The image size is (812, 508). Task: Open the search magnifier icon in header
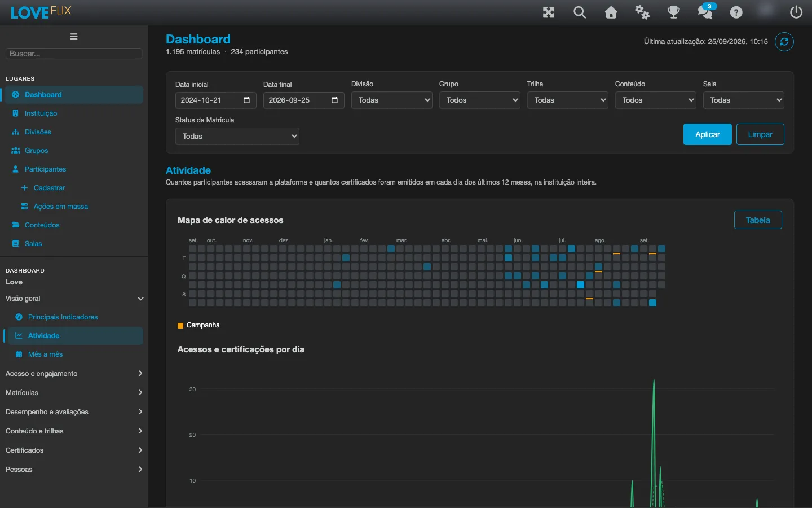pyautogui.click(x=580, y=12)
